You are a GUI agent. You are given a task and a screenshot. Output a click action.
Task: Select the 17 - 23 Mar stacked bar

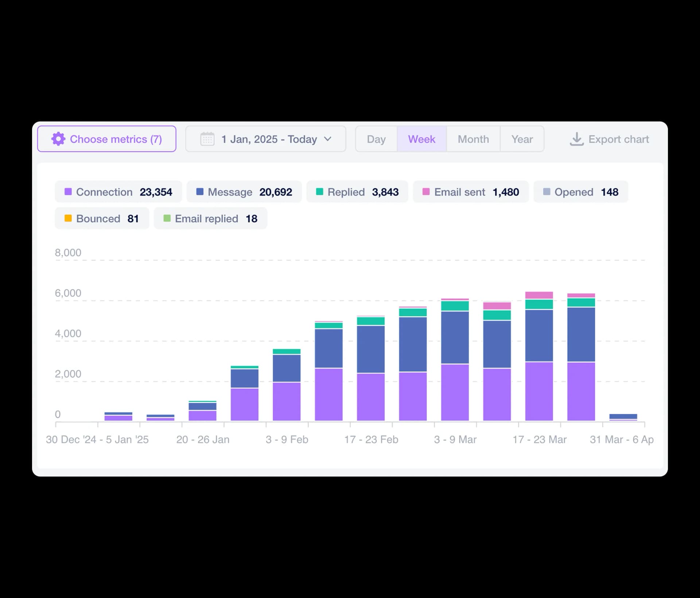[x=539, y=356]
